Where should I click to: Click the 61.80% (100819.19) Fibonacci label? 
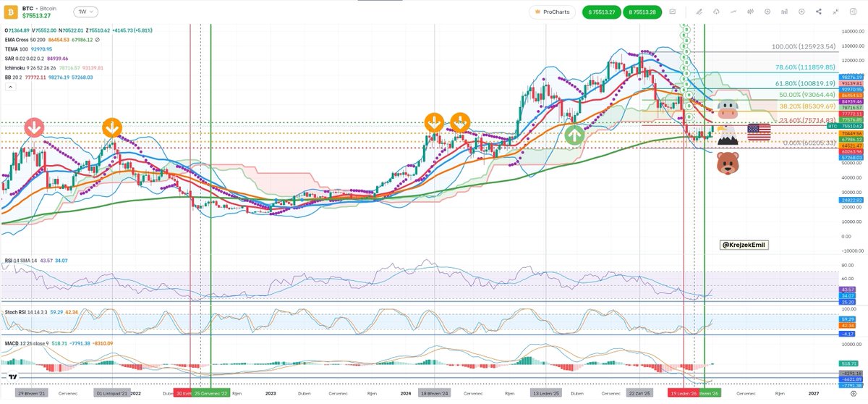(806, 84)
